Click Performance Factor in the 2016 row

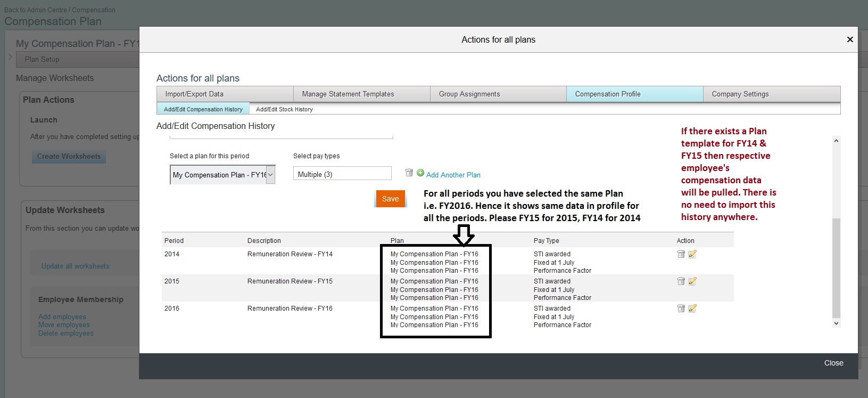(563, 325)
